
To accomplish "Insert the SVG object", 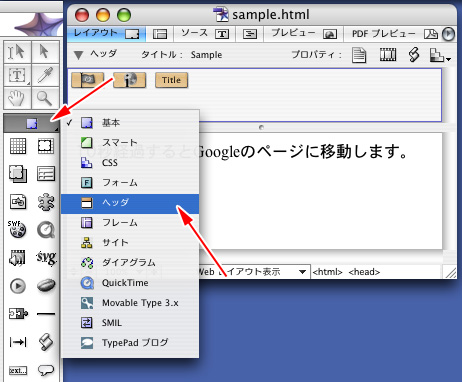I will pos(46,258).
